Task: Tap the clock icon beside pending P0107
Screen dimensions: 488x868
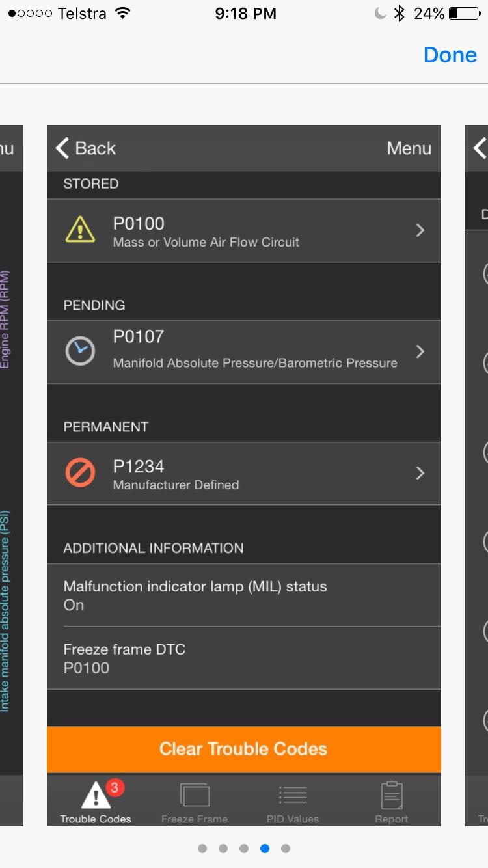Action: pyautogui.click(x=80, y=351)
